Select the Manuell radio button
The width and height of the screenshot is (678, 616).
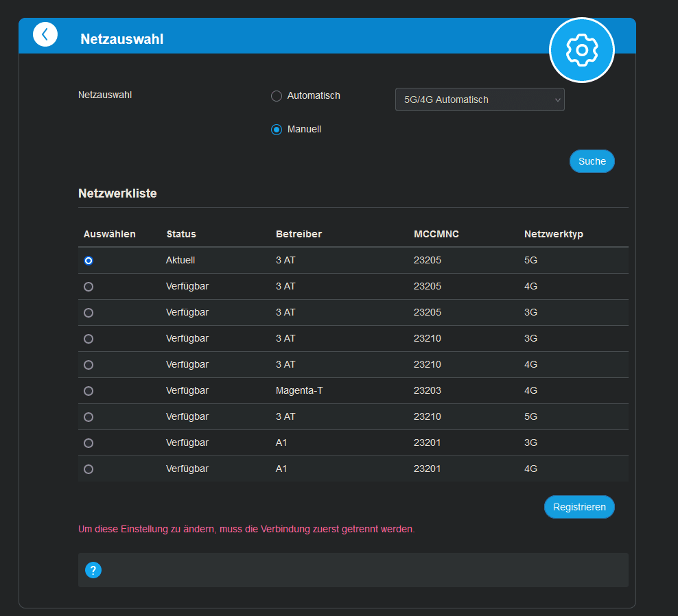pyautogui.click(x=277, y=130)
